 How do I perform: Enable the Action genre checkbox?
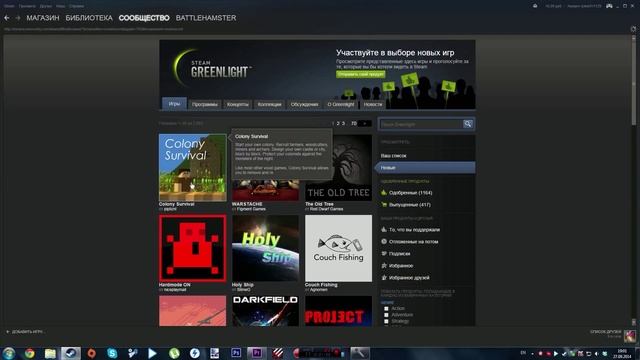[386, 309]
